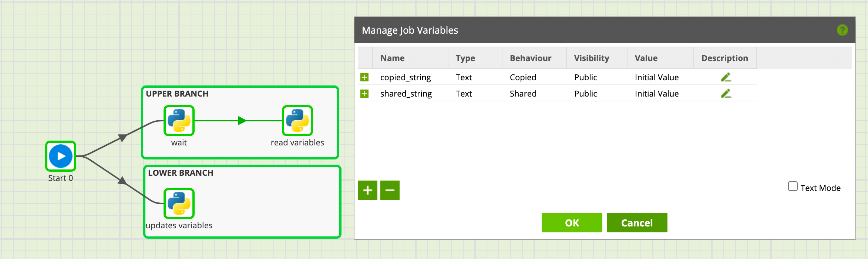Open Behaviour dropdown showing Shared
This screenshot has height=259, width=868.
(x=523, y=94)
